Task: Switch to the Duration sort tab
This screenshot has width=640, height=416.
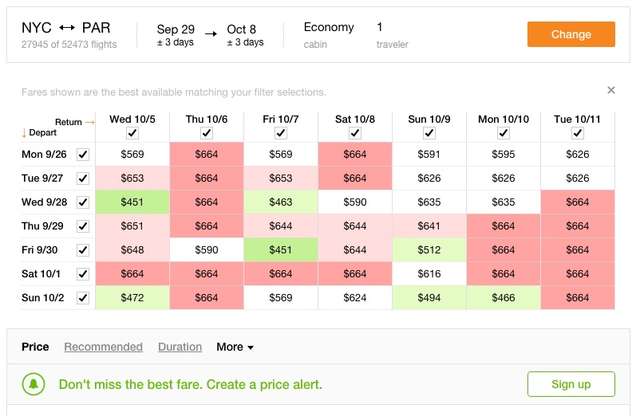Action: tap(180, 347)
